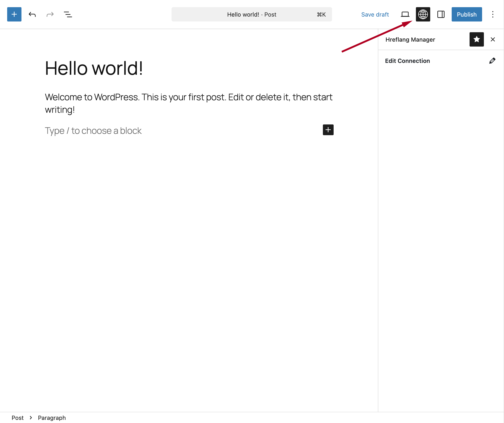The image size is (504, 423).
Task: Select Post in the breadcrumb bar
Action: coord(18,417)
